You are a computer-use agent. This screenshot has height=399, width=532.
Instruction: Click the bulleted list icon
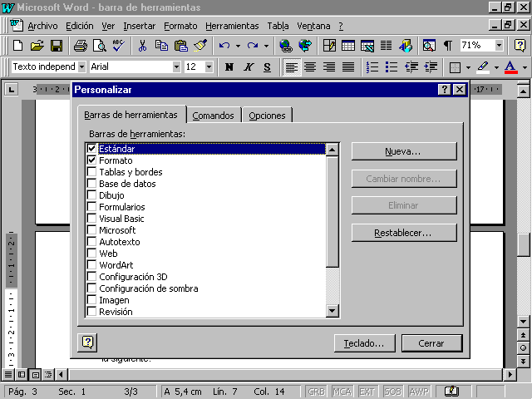pos(392,66)
